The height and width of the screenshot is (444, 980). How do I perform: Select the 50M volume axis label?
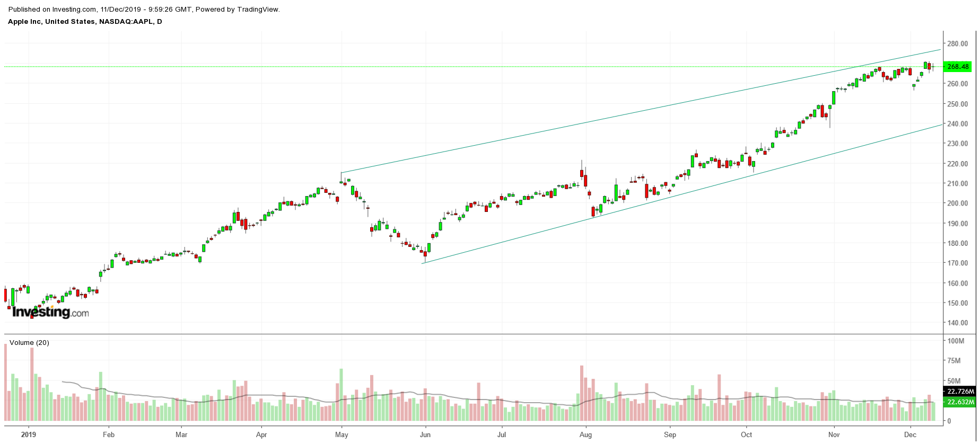954,381
